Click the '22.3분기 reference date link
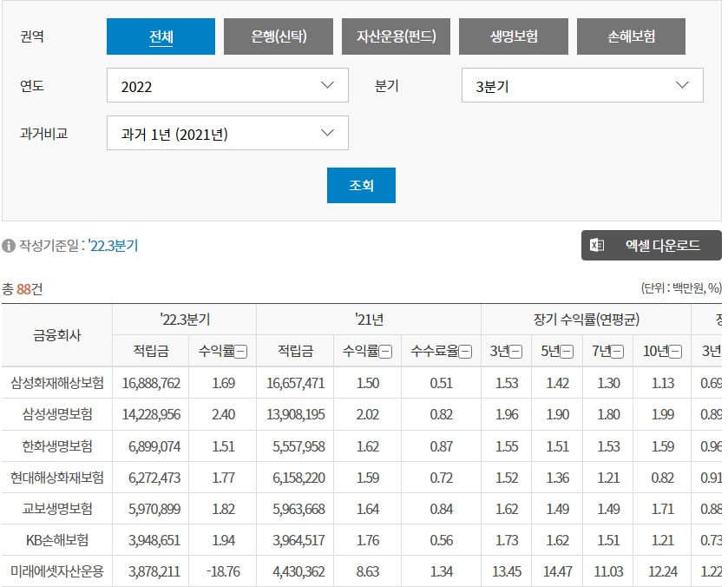This screenshot has height=587, width=728. coord(113,246)
